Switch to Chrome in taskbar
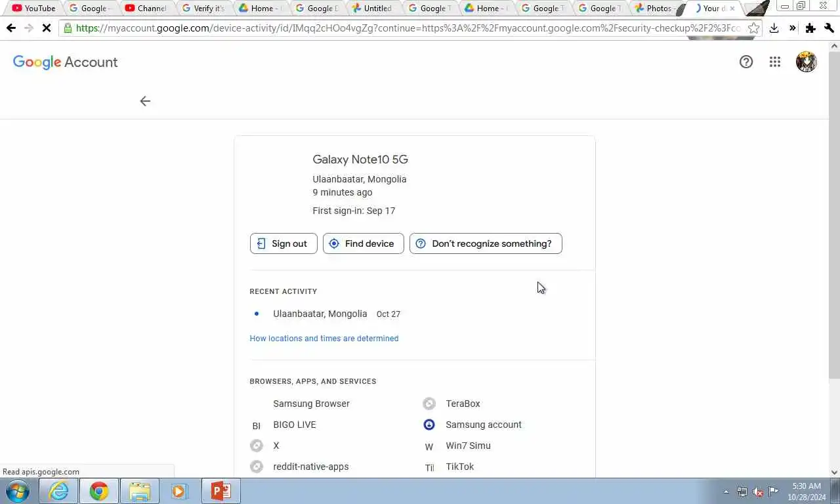840x504 pixels. click(99, 491)
